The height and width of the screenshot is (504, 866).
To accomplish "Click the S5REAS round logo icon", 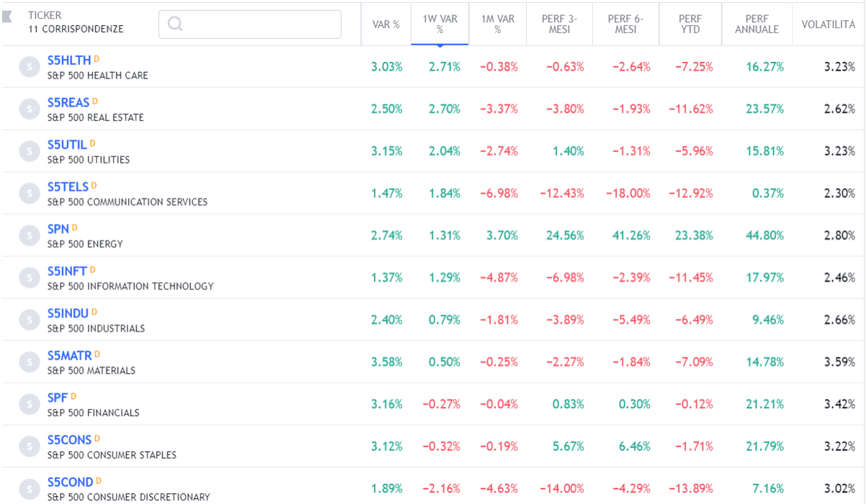I will pos(29,109).
